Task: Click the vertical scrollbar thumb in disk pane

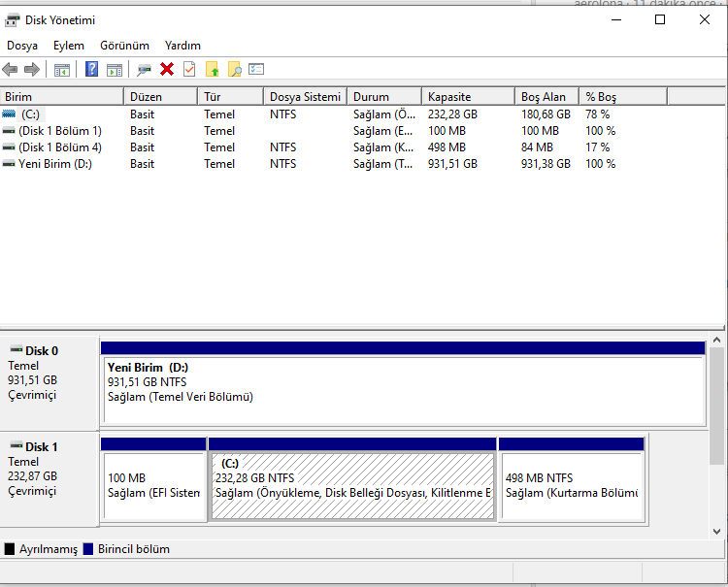Action: pos(717,406)
